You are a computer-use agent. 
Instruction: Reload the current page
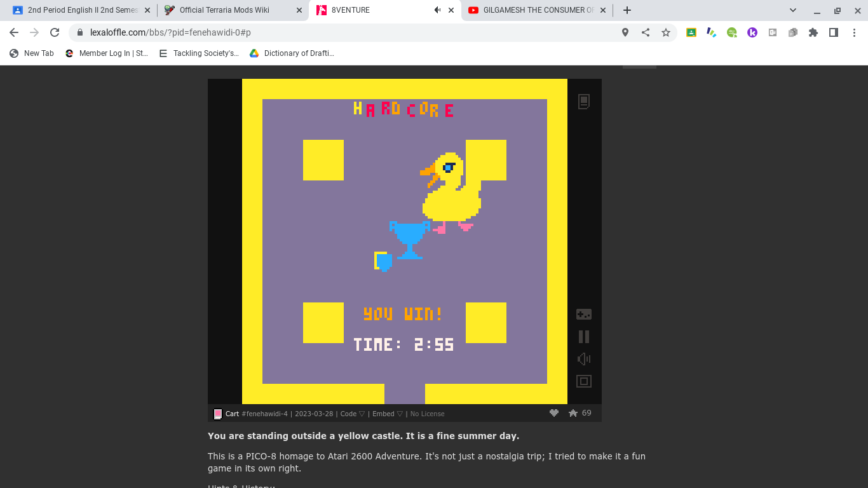[55, 32]
